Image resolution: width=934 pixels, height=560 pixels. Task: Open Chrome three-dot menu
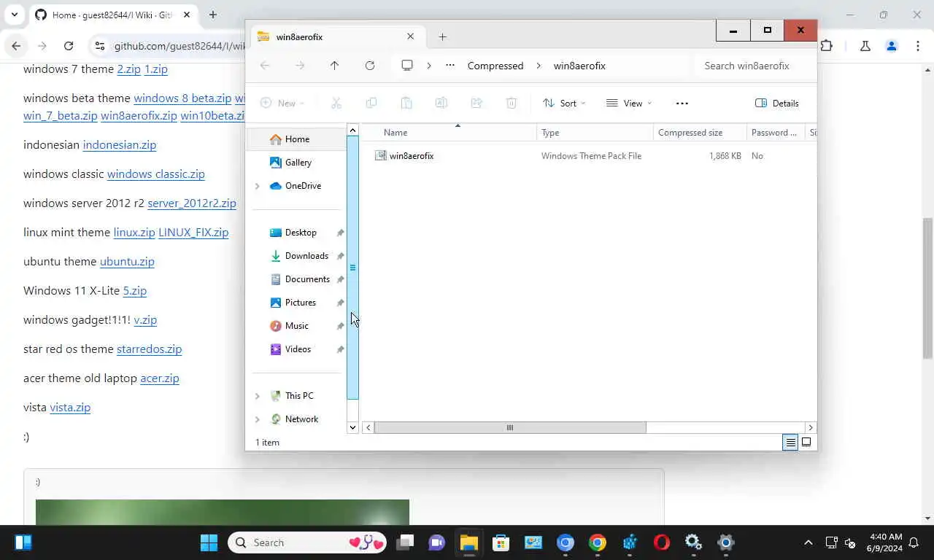918,46
